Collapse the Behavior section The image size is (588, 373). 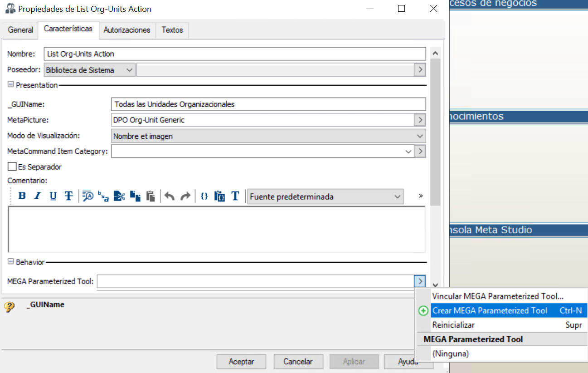11,261
